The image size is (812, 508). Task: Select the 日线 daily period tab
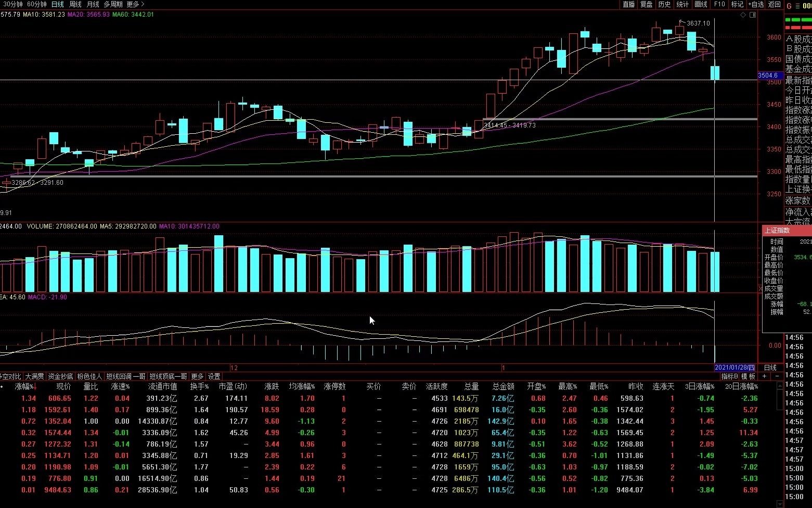tap(57, 4)
